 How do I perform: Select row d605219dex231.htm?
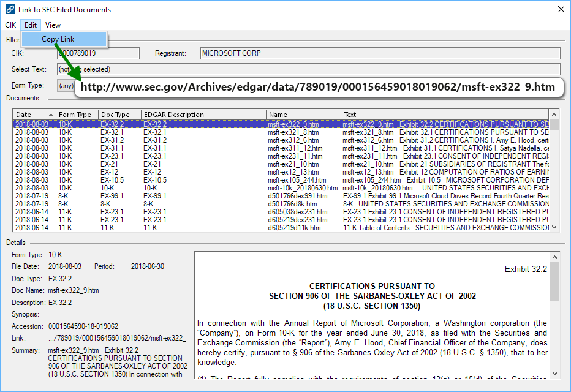pos(281,221)
